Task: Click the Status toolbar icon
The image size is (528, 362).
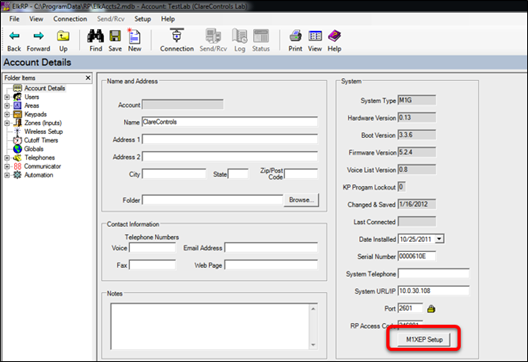Action: [261, 36]
